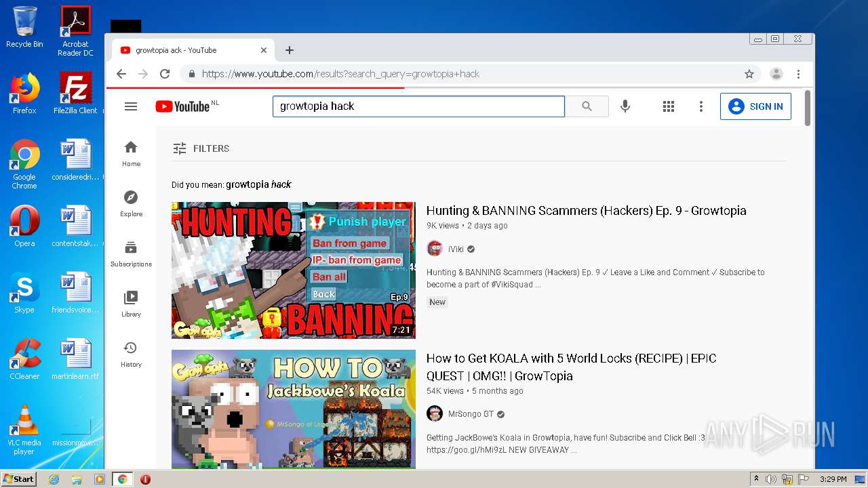Open Recycle Bin desktop icon
Viewport: 868px width, 488px height.
click(x=24, y=27)
